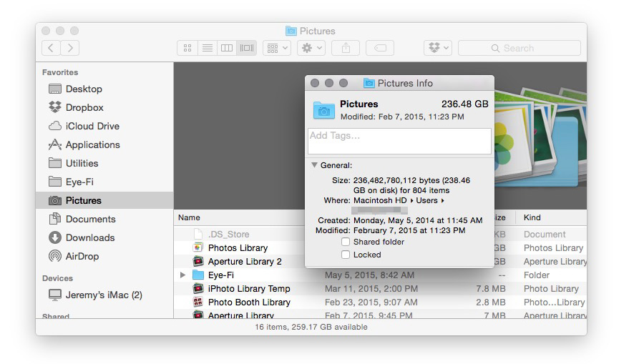Viewport: 639px width, 364px height.
Task: Click the Add Tags field in Pictures Info
Action: click(x=399, y=142)
